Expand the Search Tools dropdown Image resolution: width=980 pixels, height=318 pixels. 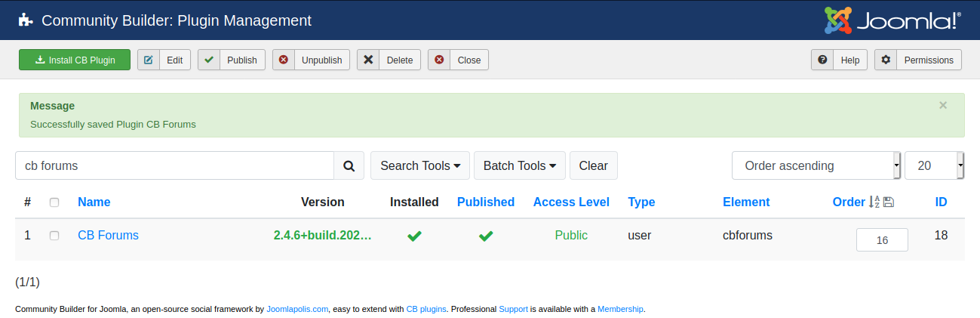tap(420, 165)
